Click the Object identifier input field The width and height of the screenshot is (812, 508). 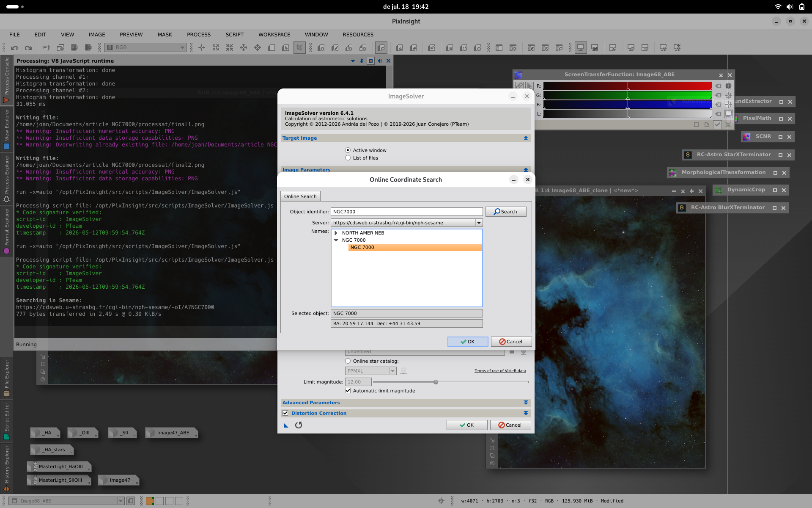point(406,212)
